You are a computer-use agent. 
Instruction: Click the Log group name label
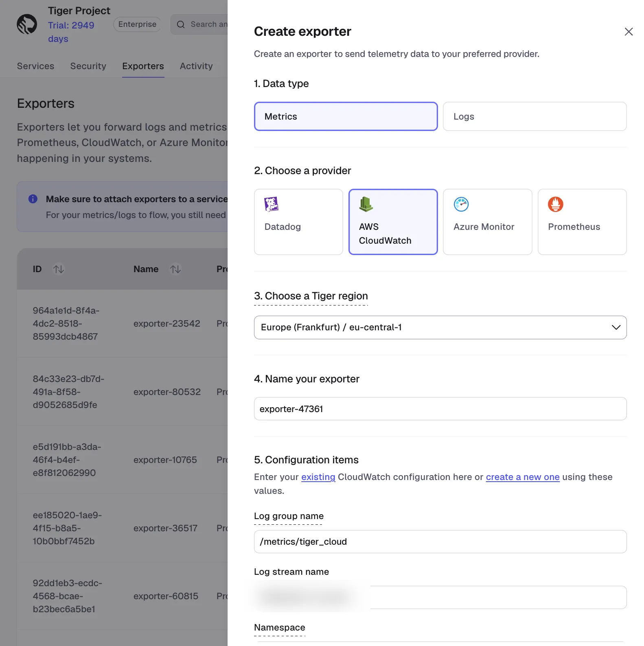(289, 516)
